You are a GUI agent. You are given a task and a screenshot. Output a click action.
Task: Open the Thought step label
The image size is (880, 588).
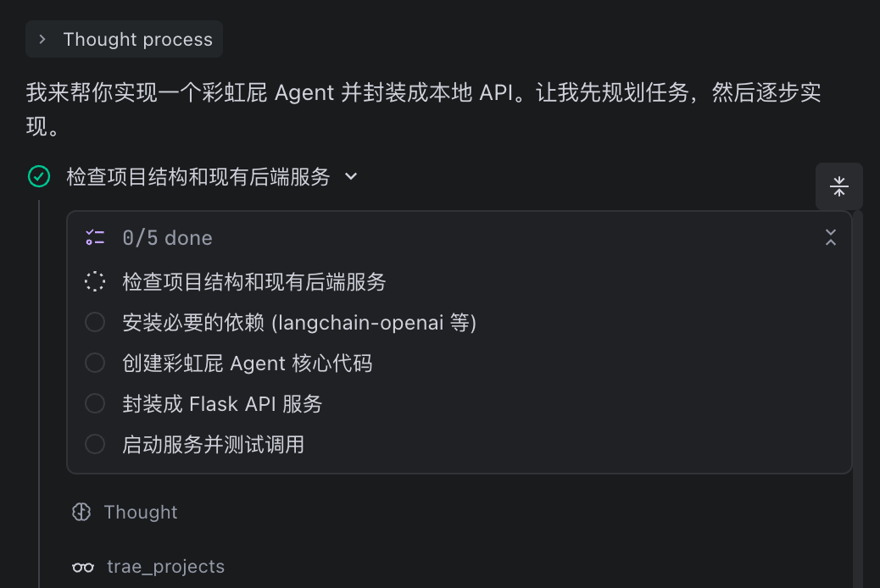click(140, 512)
